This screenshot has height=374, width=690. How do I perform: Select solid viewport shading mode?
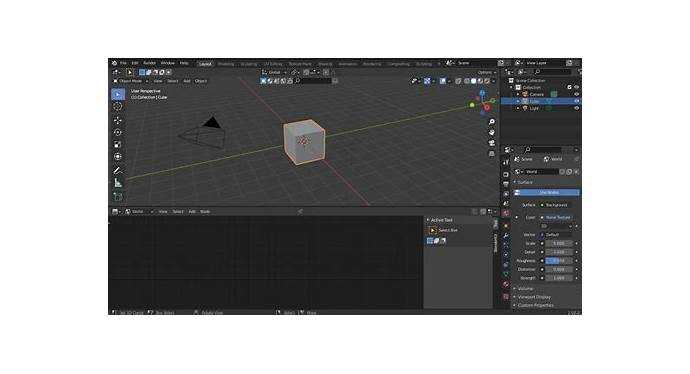pyautogui.click(x=473, y=81)
